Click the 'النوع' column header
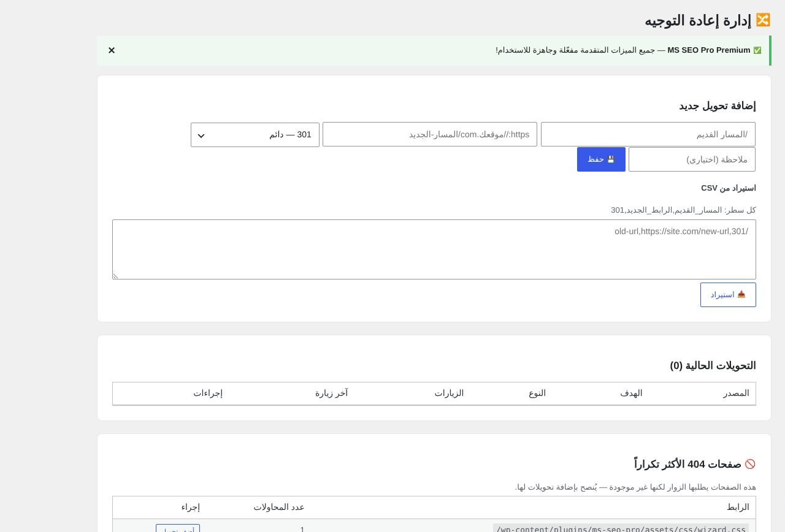The width and height of the screenshot is (785, 532). point(537,393)
